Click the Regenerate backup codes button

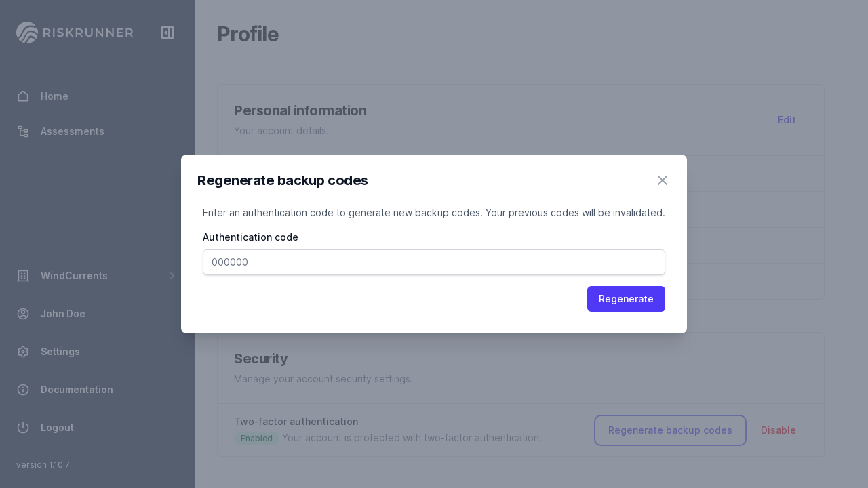670,430
